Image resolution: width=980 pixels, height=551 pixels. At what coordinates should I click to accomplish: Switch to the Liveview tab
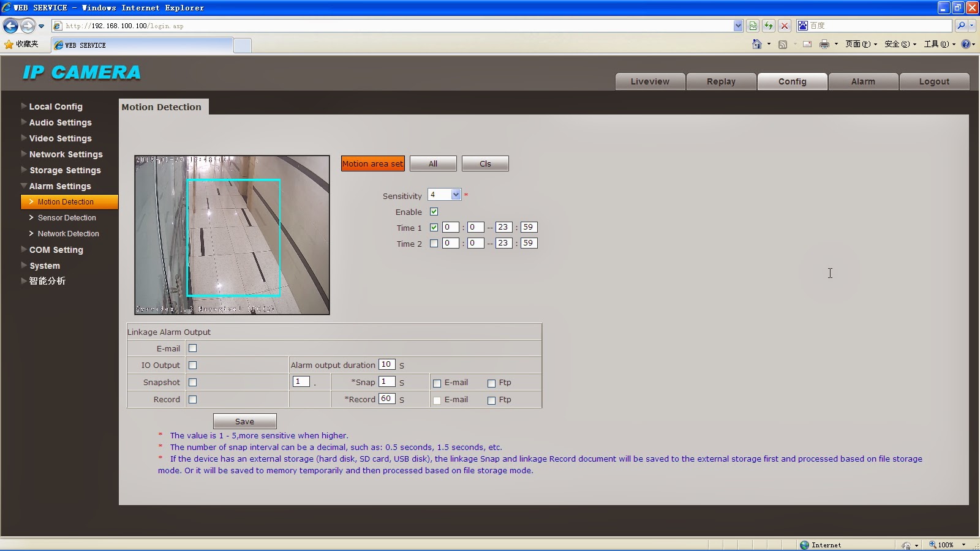(650, 81)
